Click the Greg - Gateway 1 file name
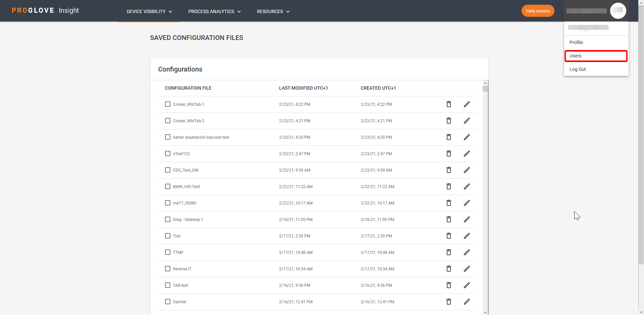The width and height of the screenshot is (644, 315). pos(188,220)
